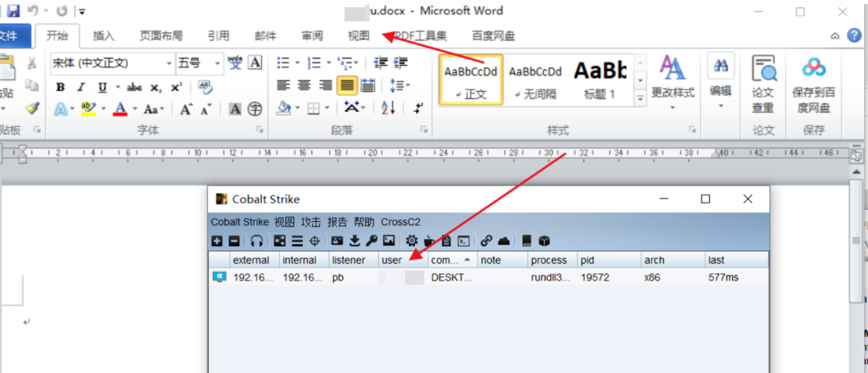Toggle justify paragraph alignment
Image resolution: width=868 pixels, height=373 pixels.
347,85
